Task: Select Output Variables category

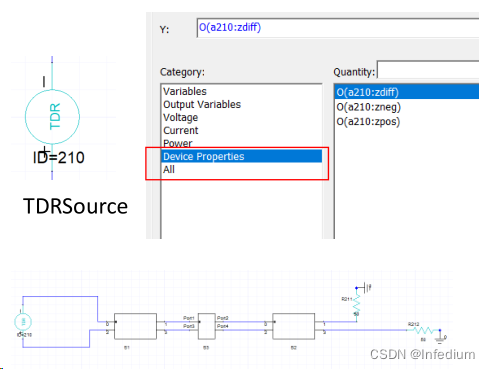Action: click(x=242, y=104)
